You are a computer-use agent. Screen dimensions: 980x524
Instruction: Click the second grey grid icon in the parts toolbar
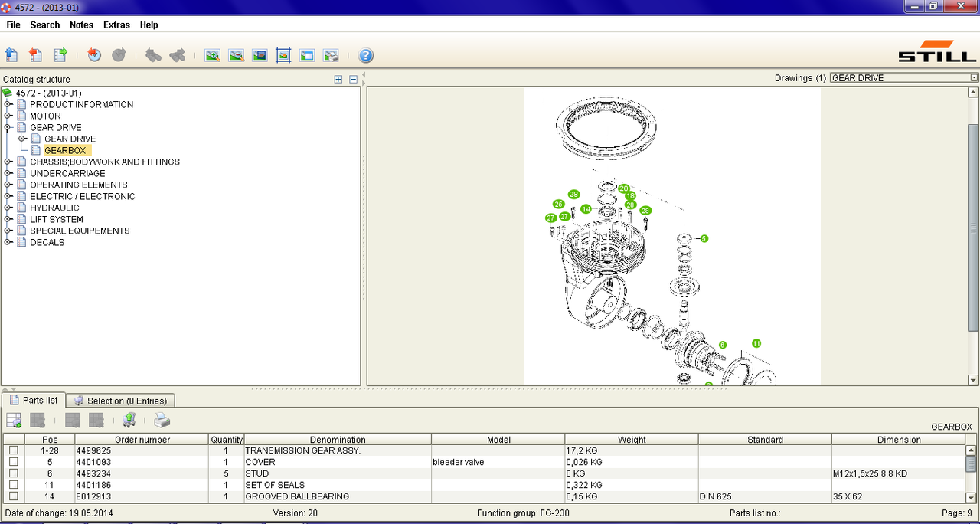(38, 420)
